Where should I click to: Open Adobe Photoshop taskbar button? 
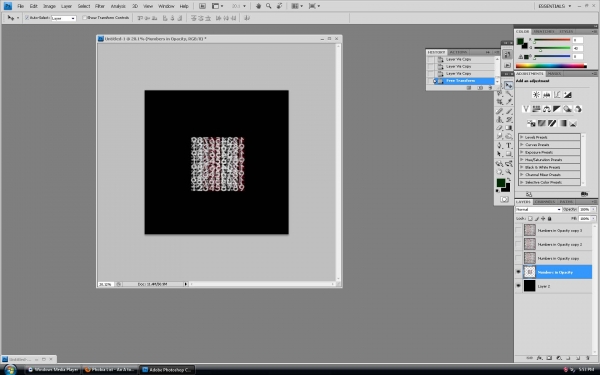pos(167,370)
